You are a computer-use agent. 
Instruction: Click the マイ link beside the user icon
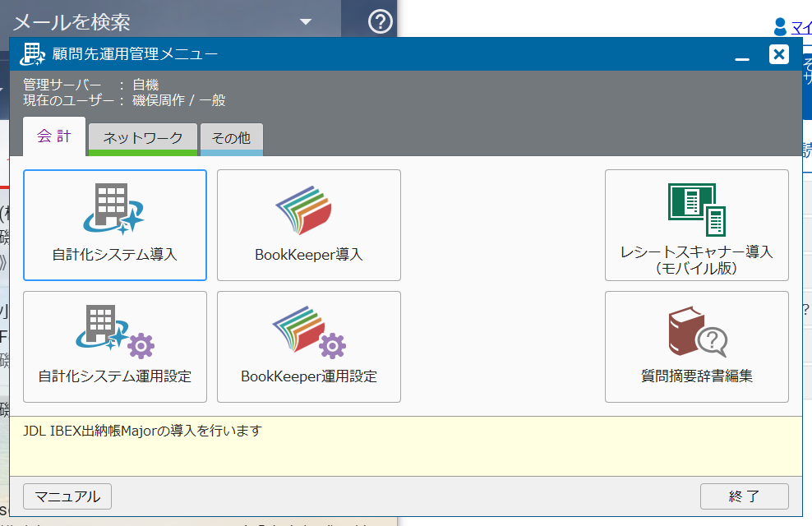pos(801,28)
